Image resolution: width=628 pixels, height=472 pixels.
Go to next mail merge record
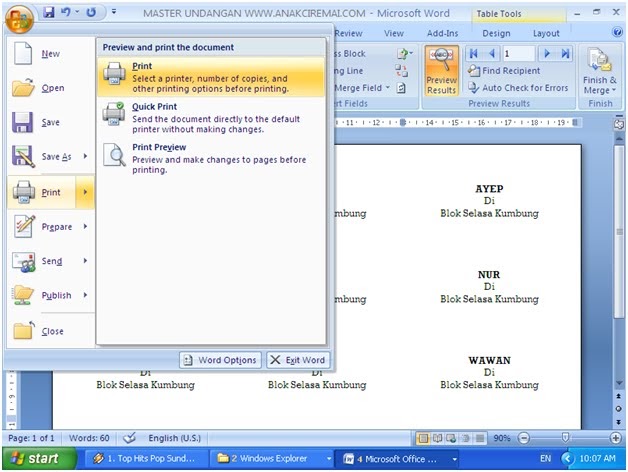click(x=547, y=53)
